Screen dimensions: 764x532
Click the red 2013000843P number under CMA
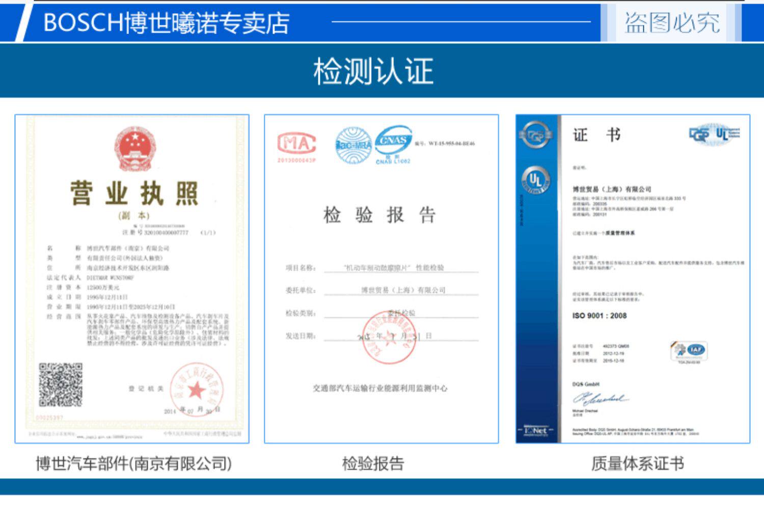296,160
